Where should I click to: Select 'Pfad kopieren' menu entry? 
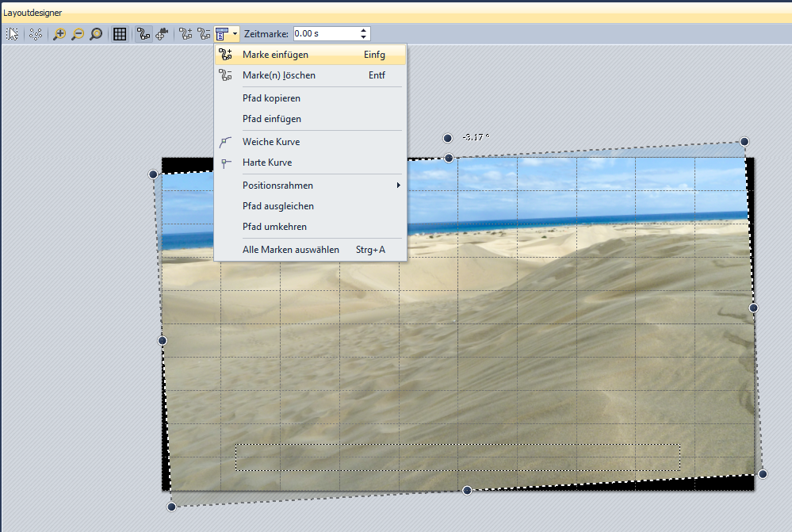coord(271,98)
